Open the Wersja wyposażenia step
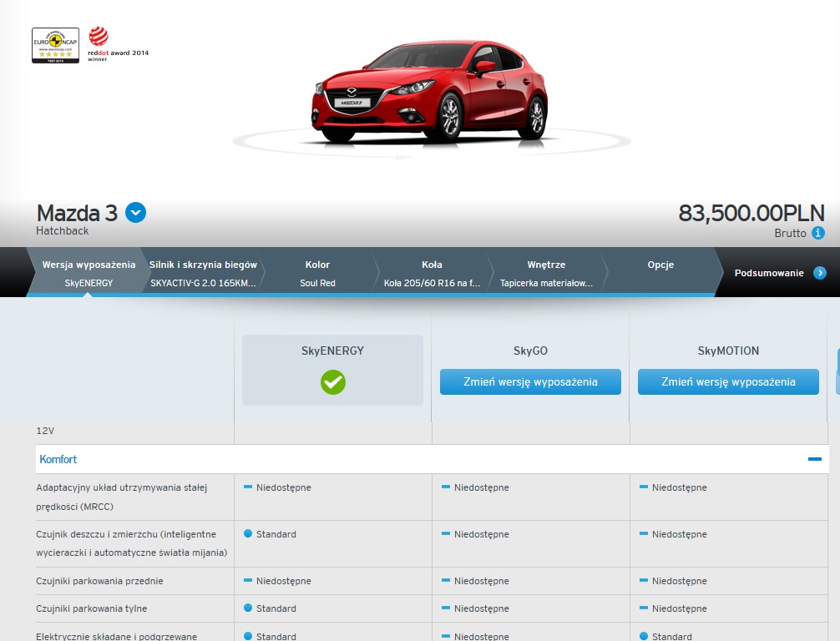This screenshot has width=840, height=641. 88,273
